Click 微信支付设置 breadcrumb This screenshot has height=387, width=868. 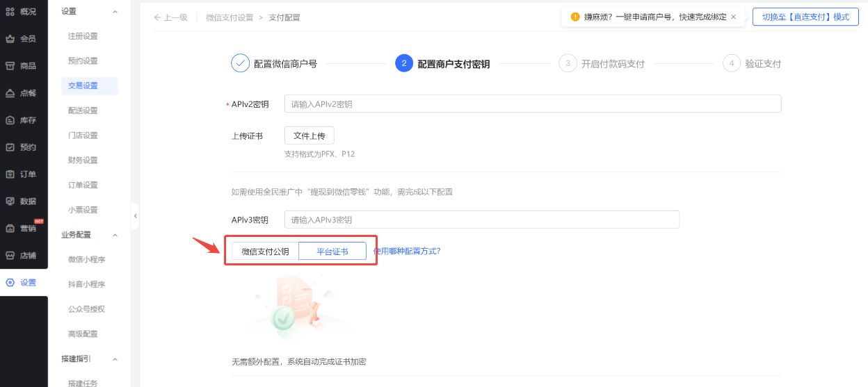[230, 17]
